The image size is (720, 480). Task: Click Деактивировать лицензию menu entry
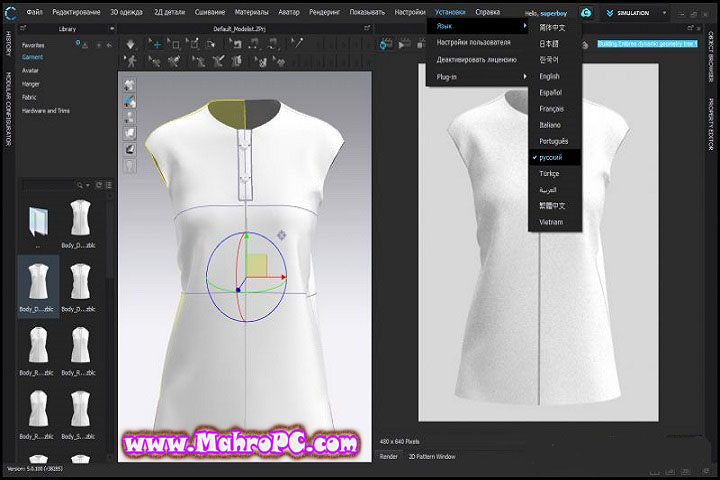pos(477,60)
